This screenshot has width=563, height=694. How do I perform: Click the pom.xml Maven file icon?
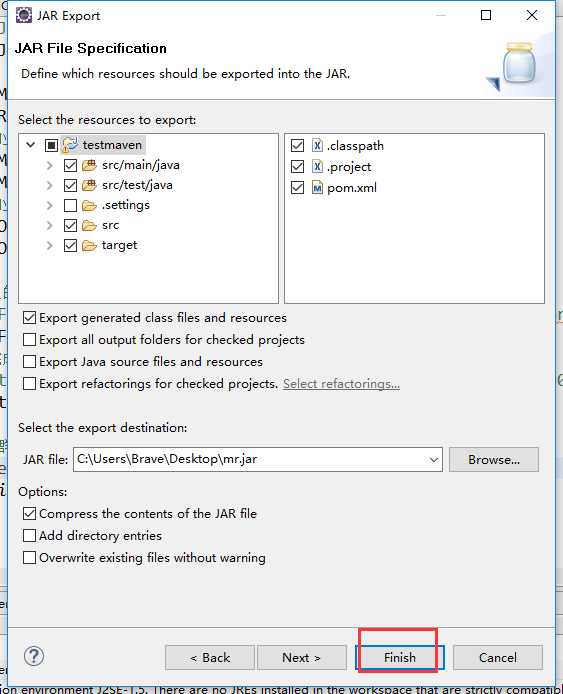pyautogui.click(x=317, y=188)
